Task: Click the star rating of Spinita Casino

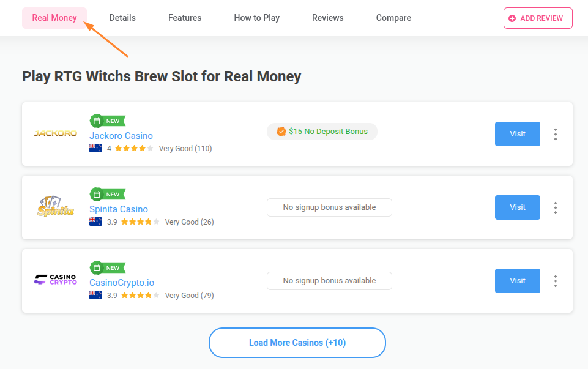Action: click(141, 222)
